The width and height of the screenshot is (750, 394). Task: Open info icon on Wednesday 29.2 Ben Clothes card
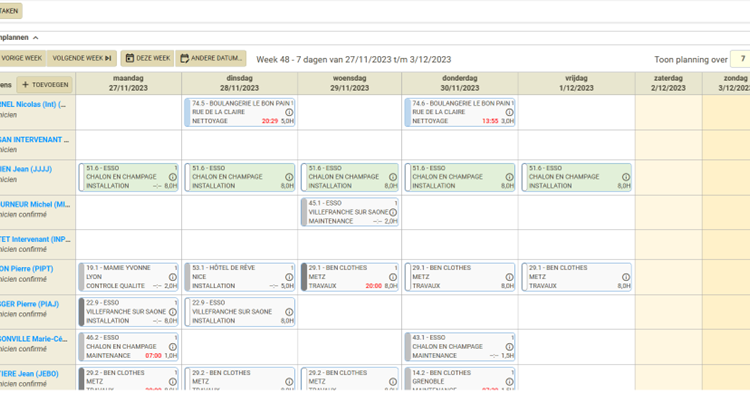click(x=393, y=382)
